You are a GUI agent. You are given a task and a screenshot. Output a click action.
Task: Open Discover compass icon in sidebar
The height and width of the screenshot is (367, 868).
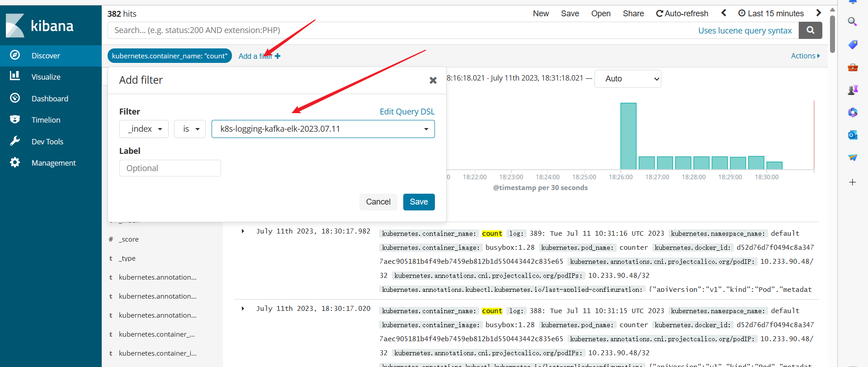pos(15,55)
